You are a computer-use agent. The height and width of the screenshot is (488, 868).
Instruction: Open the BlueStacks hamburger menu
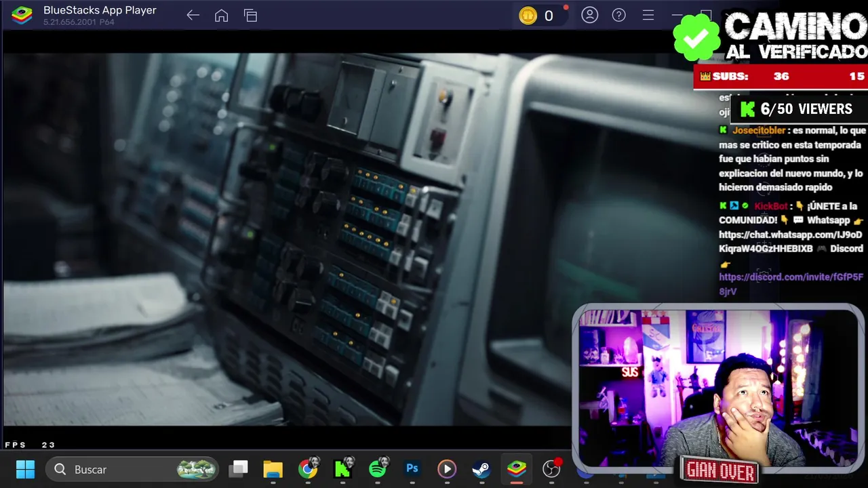pyautogui.click(x=648, y=15)
